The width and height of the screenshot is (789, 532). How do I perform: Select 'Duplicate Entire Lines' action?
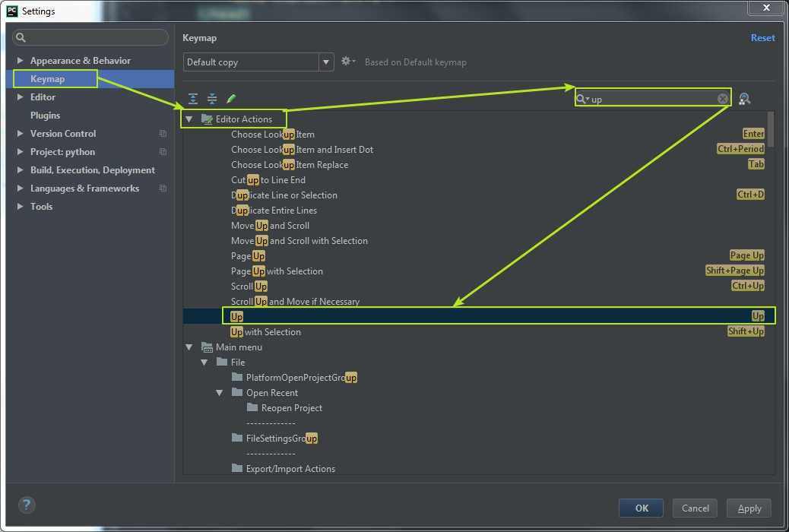(x=274, y=210)
